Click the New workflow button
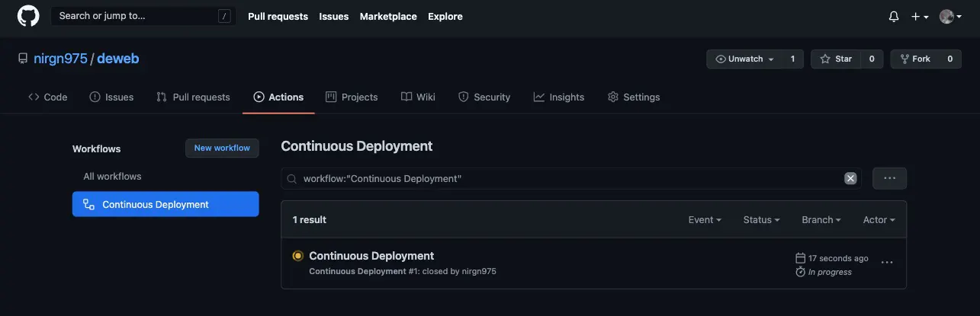Screen dimensions: 980x316 pos(222,148)
